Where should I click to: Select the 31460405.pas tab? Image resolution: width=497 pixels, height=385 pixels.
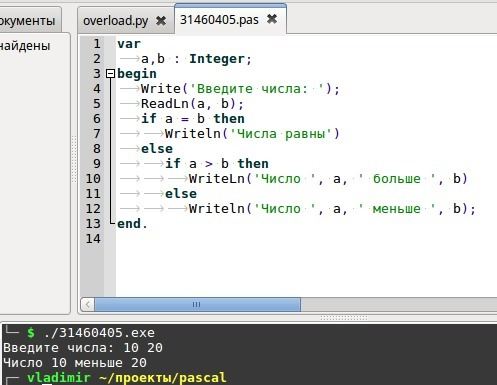[x=219, y=19]
